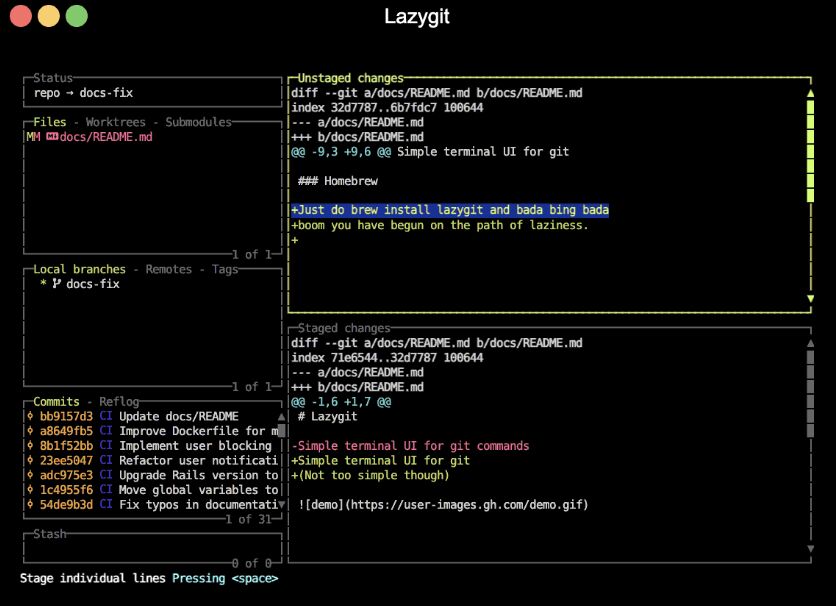This screenshot has width=836, height=606.
Task: Select commit Improve Dockerfile
Action: point(152,431)
